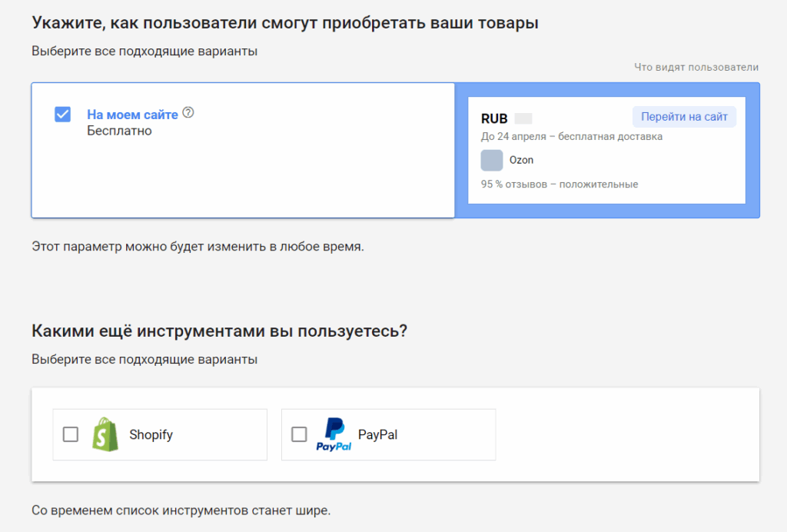The width and height of the screenshot is (787, 532).
Task: Click the gray Ozon store logo placeholder
Action: [492, 160]
